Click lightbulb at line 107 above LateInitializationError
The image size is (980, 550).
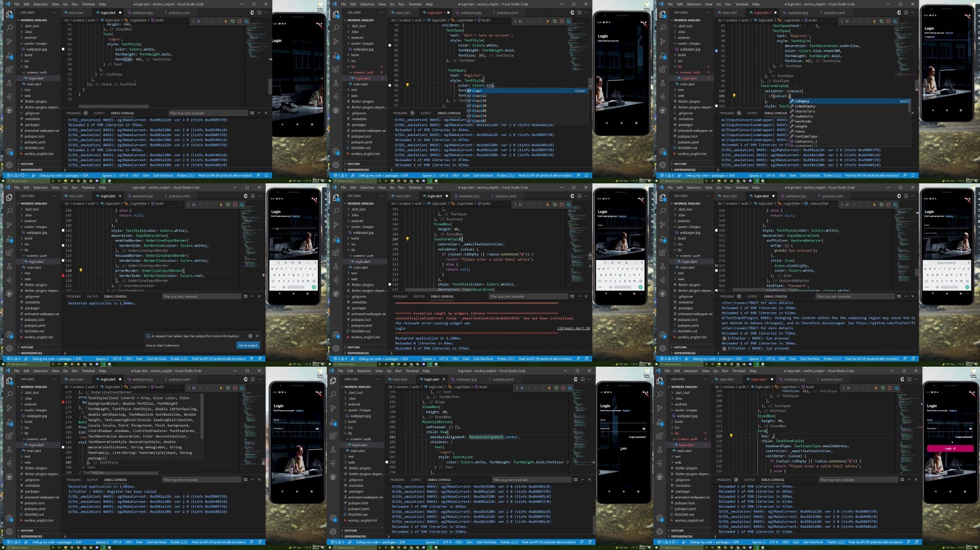[407, 239]
